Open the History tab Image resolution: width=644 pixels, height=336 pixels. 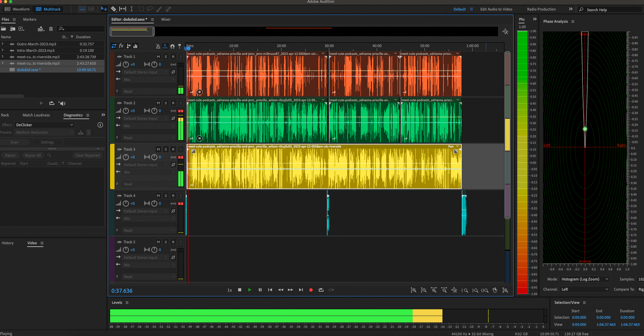(x=8, y=243)
